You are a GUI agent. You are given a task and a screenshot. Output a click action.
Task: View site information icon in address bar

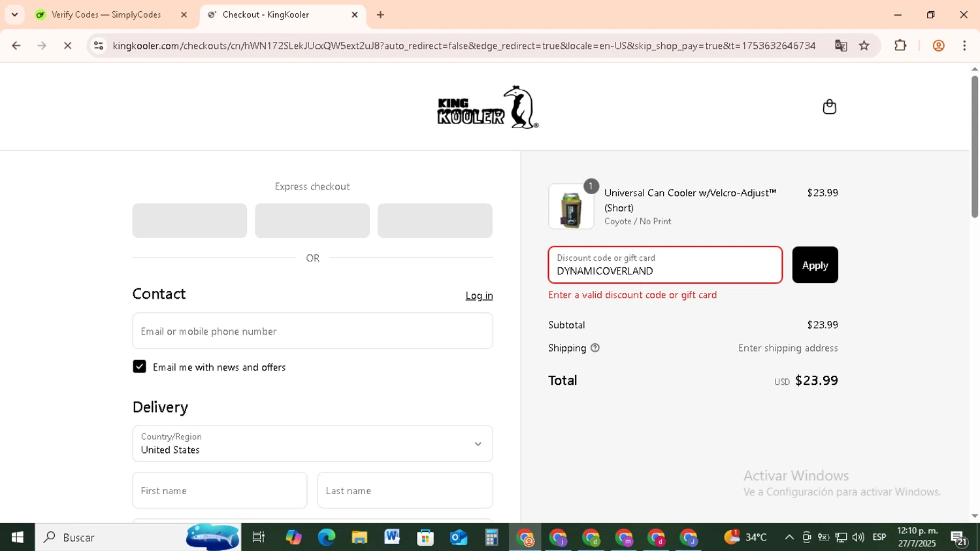point(99,46)
